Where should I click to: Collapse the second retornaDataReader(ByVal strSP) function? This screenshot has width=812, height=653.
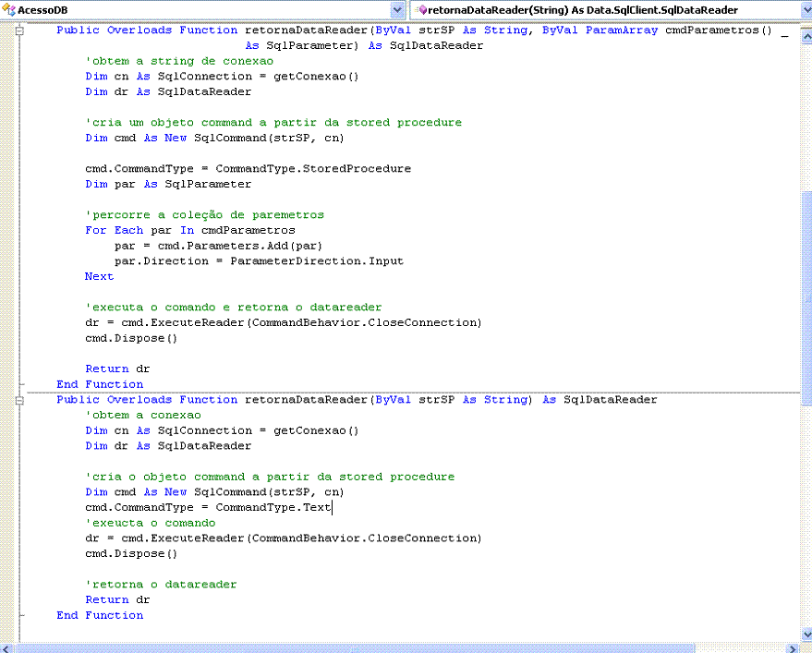pyautogui.click(x=19, y=400)
